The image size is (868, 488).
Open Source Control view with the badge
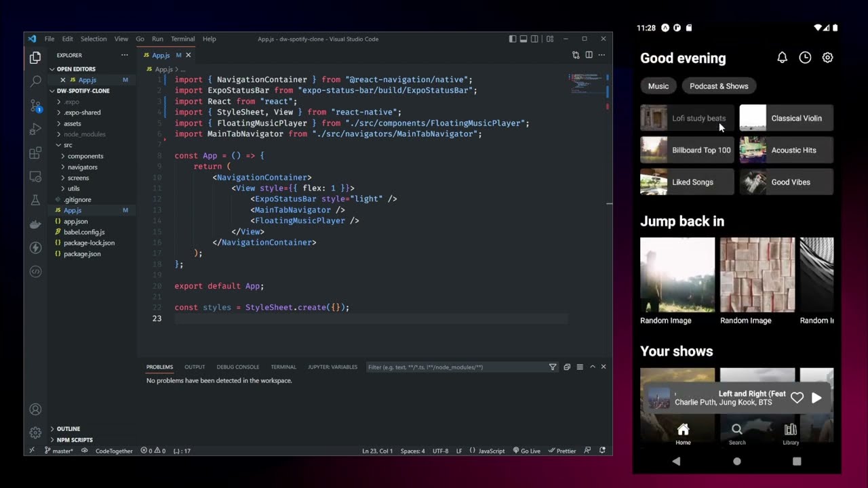(x=35, y=106)
